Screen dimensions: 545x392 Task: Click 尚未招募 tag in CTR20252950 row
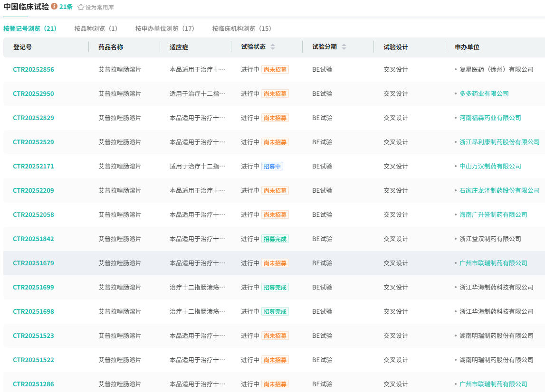[275, 93]
